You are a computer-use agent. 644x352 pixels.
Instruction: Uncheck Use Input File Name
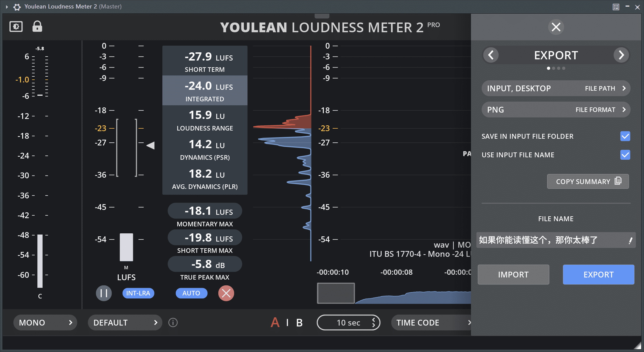point(625,155)
